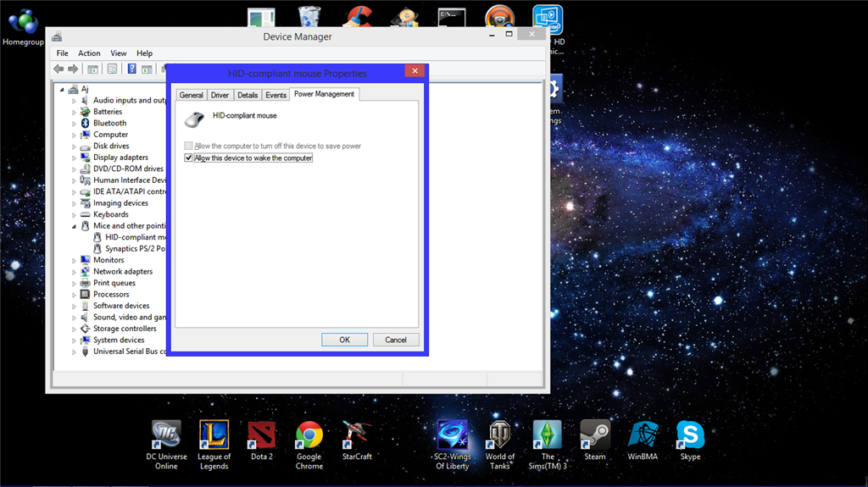Expand the Network adapters node
The image size is (868, 487).
75,272
